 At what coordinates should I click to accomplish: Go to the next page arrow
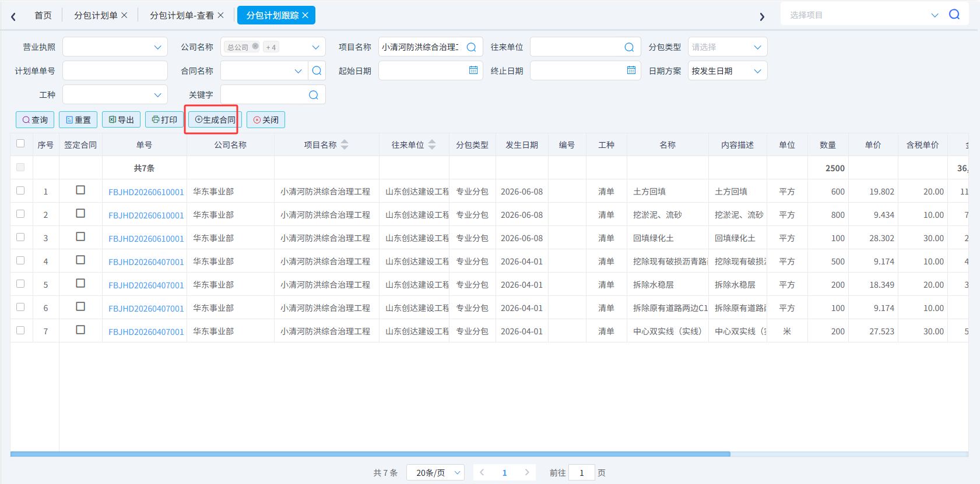coord(527,472)
